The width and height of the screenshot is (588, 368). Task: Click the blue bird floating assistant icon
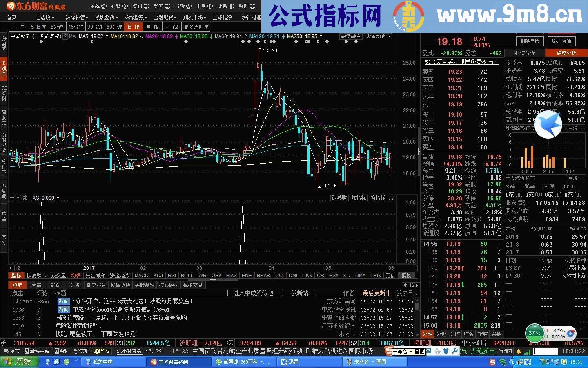tap(548, 124)
